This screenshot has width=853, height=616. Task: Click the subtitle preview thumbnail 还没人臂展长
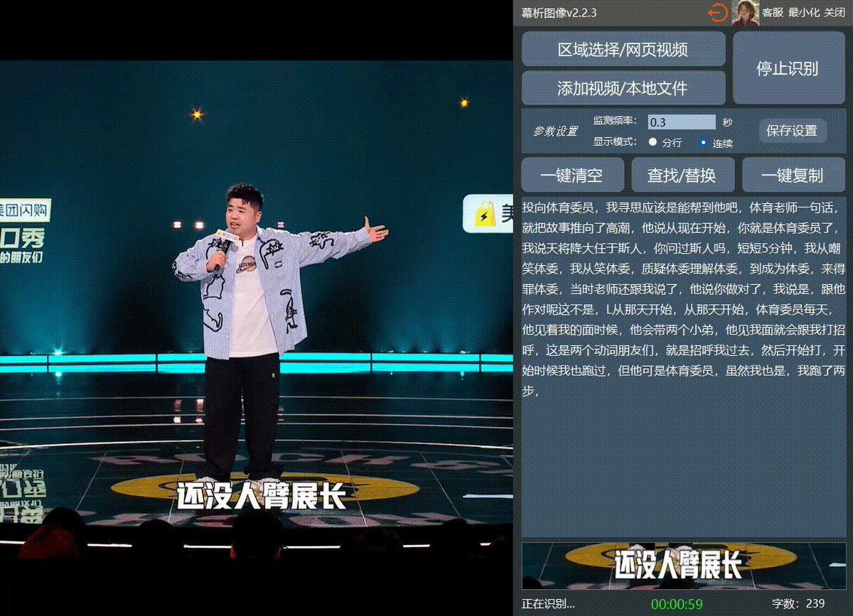pos(684,566)
